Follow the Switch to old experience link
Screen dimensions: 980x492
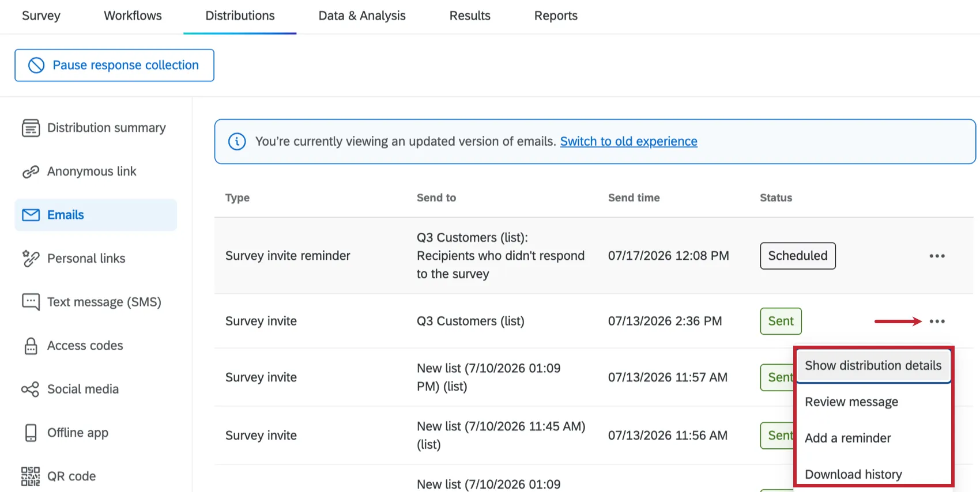click(x=628, y=141)
